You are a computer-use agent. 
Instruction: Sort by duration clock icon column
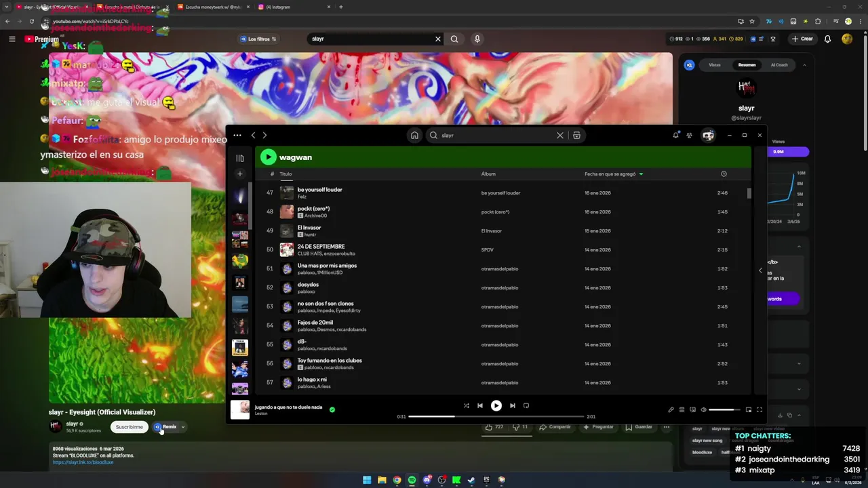click(724, 174)
